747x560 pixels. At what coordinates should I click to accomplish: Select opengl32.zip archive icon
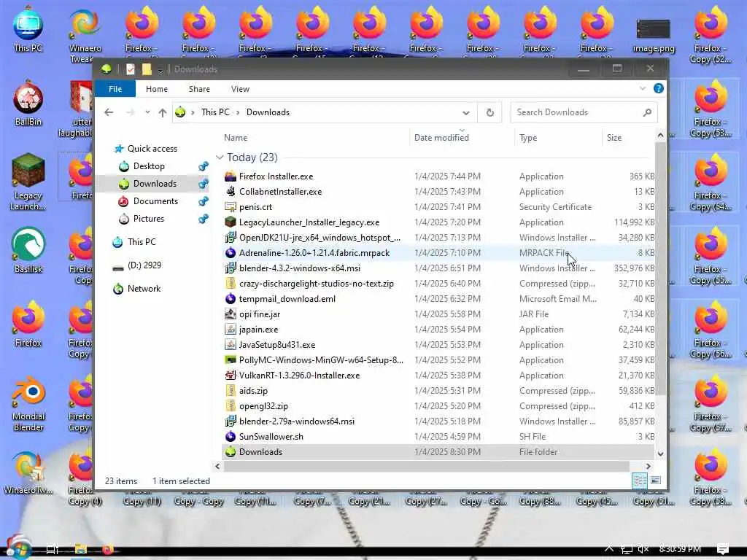(x=231, y=405)
